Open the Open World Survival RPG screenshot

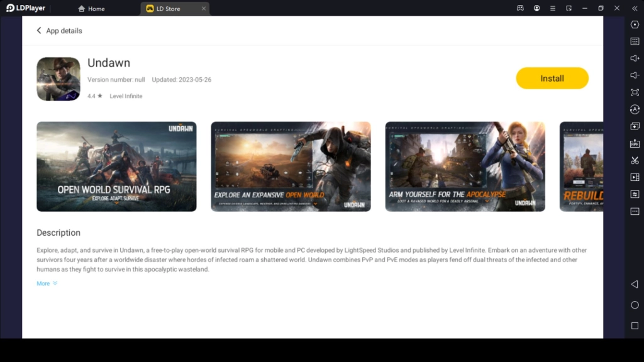pyautogui.click(x=116, y=166)
